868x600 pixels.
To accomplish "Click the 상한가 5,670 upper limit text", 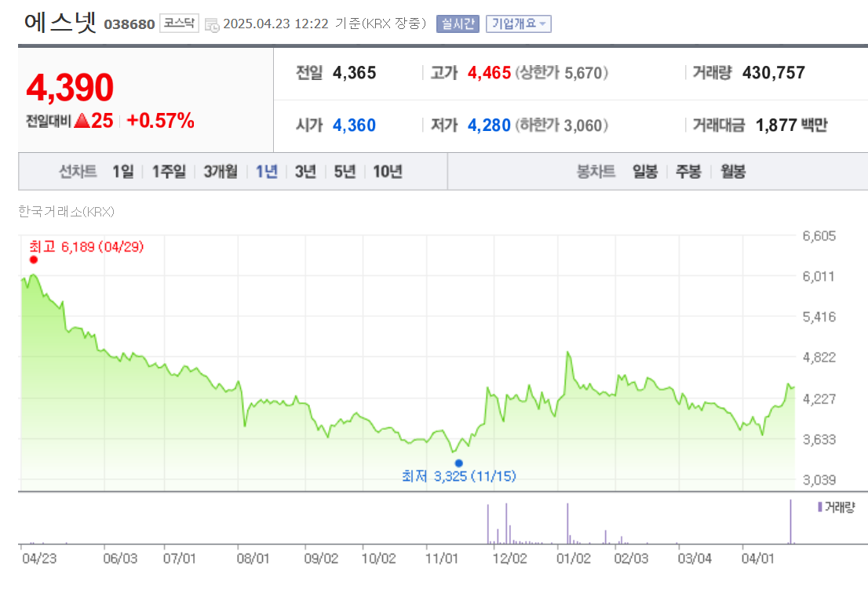I will pos(561,72).
